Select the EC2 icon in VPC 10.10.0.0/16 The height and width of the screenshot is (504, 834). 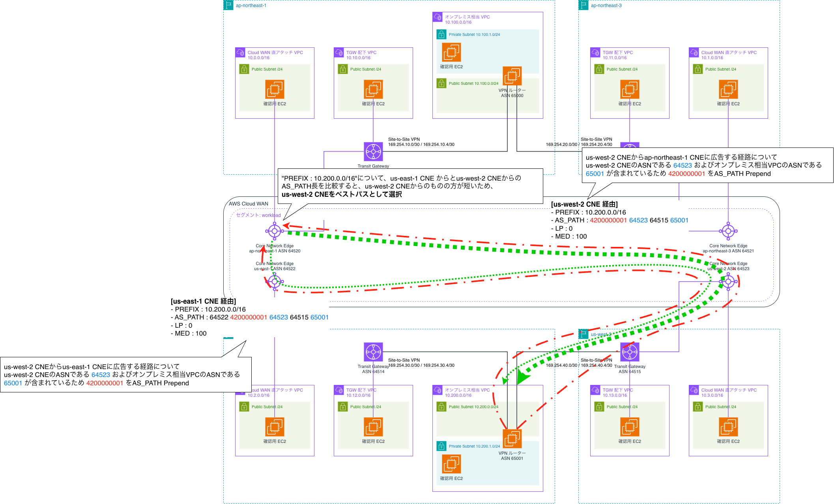(373, 90)
